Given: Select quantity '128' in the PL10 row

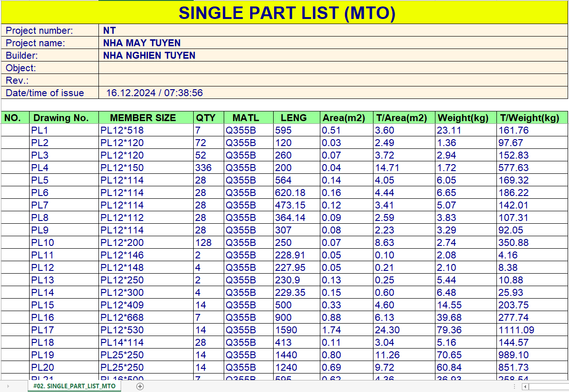Looking at the screenshot, I should pyautogui.click(x=208, y=243).
